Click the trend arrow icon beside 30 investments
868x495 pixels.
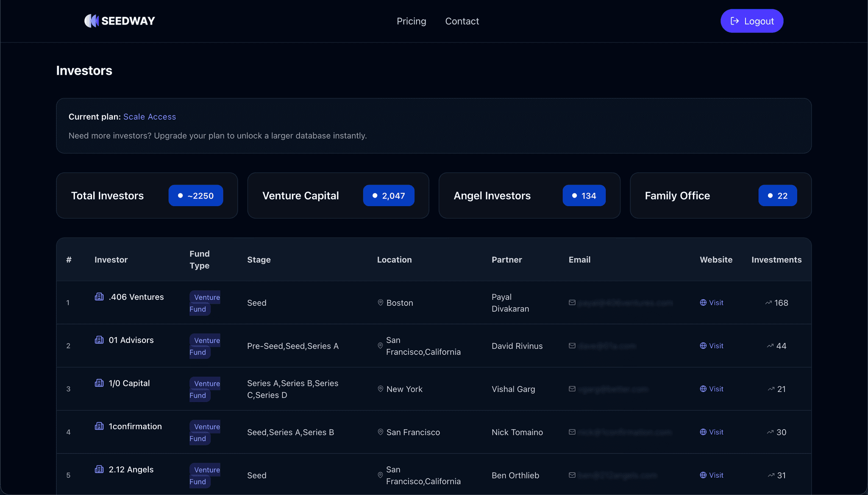pyautogui.click(x=770, y=432)
